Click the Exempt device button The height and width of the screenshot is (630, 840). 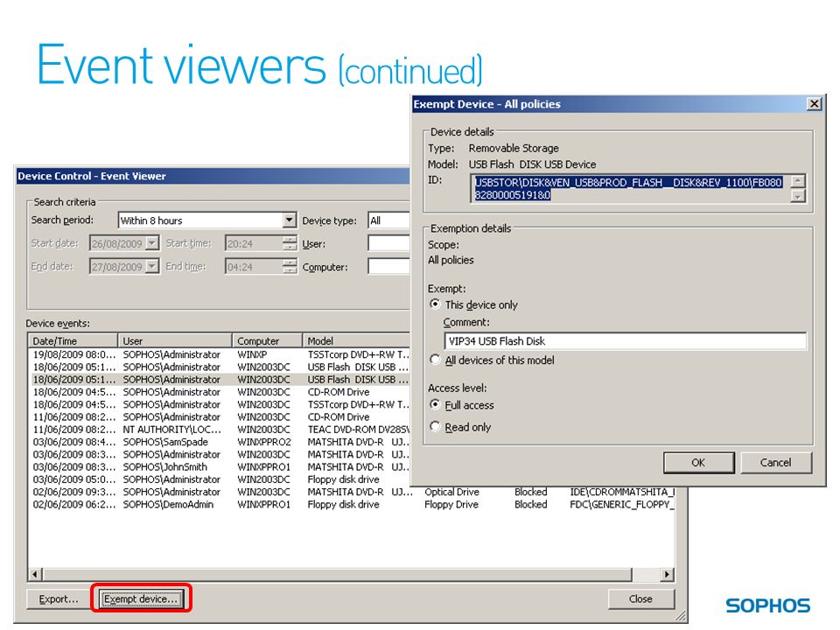point(141,598)
